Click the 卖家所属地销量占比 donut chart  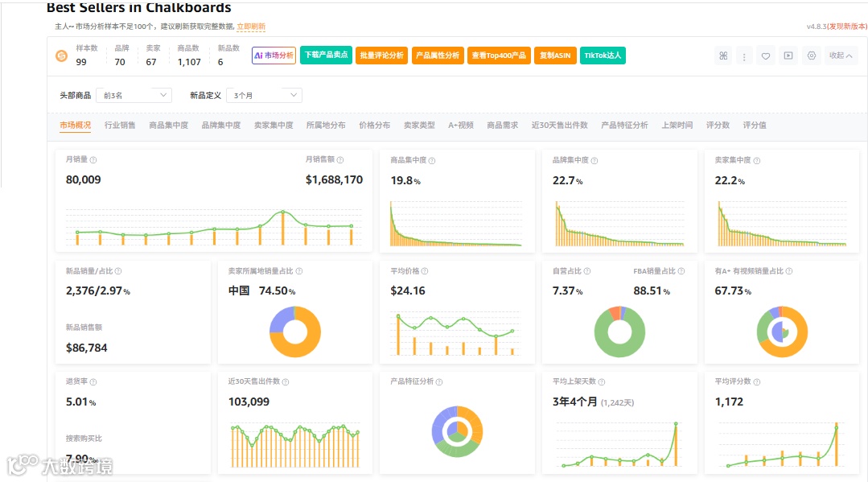pos(295,332)
